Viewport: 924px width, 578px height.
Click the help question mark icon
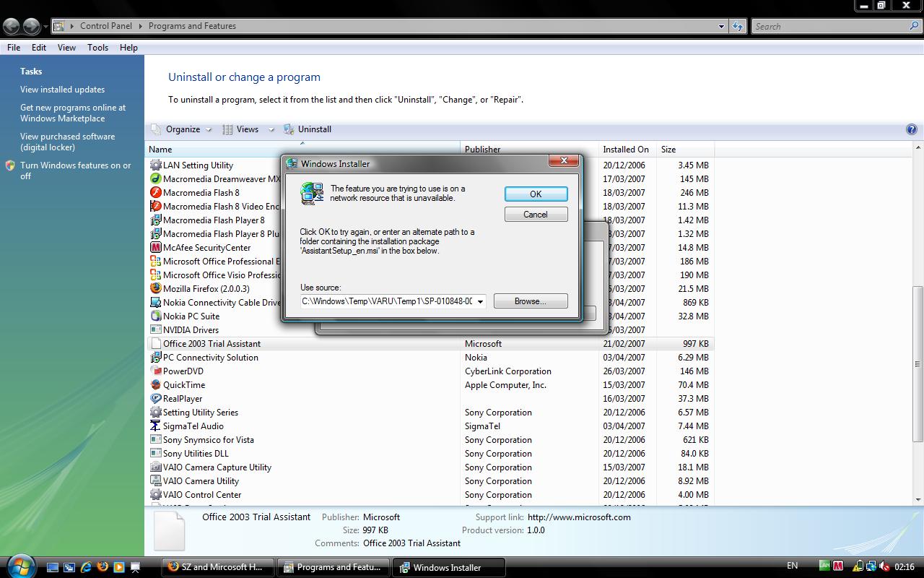pyautogui.click(x=911, y=129)
